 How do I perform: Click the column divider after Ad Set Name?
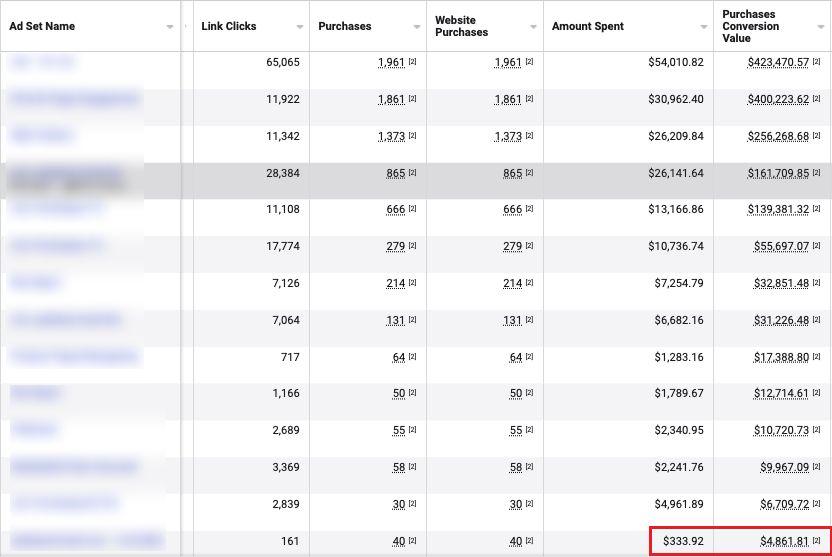181,27
